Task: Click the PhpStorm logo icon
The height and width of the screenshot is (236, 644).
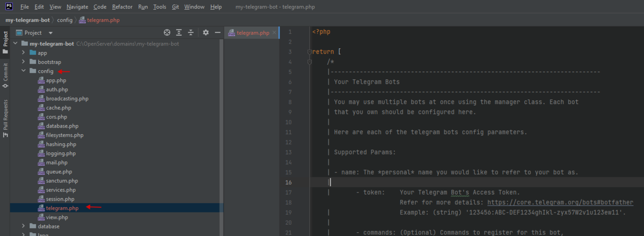Action: [x=9, y=8]
